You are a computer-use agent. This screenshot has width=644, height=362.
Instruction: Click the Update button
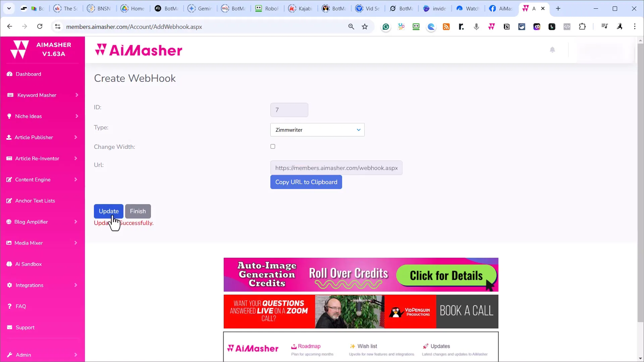coord(109,211)
